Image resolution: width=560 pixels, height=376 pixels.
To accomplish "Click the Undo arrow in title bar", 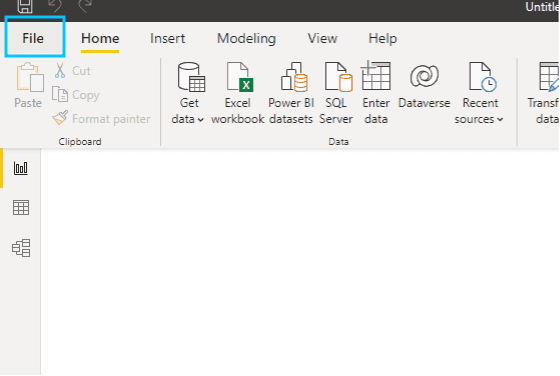I will click(x=55, y=5).
